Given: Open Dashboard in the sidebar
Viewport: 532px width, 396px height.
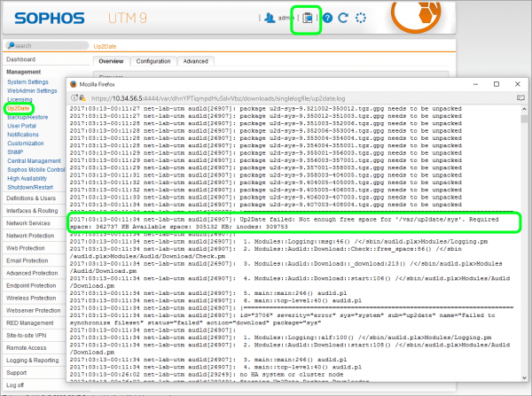Looking at the screenshot, I should pos(20,59).
